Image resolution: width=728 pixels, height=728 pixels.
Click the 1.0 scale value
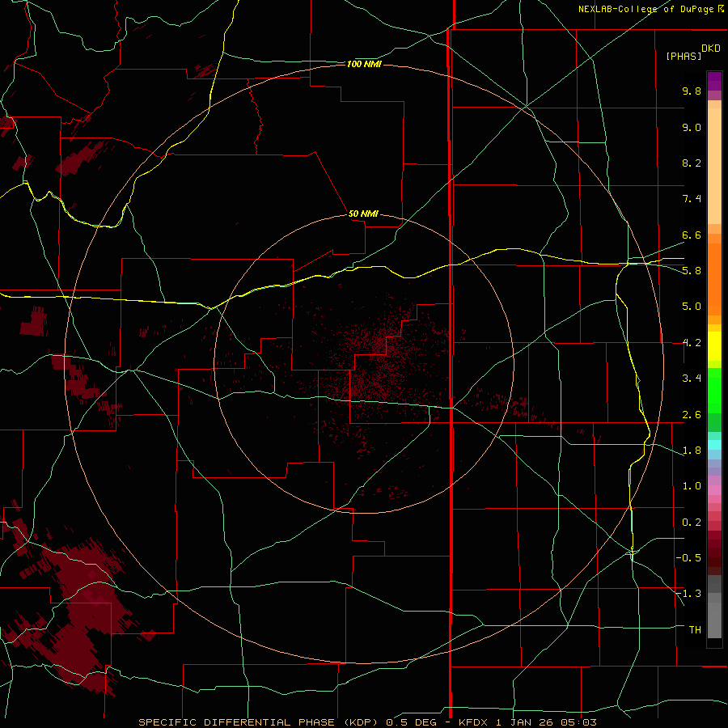(x=692, y=486)
